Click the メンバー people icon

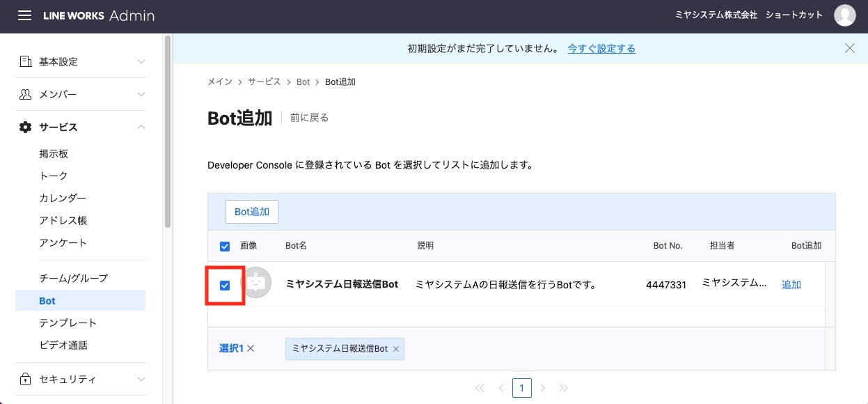[x=26, y=94]
